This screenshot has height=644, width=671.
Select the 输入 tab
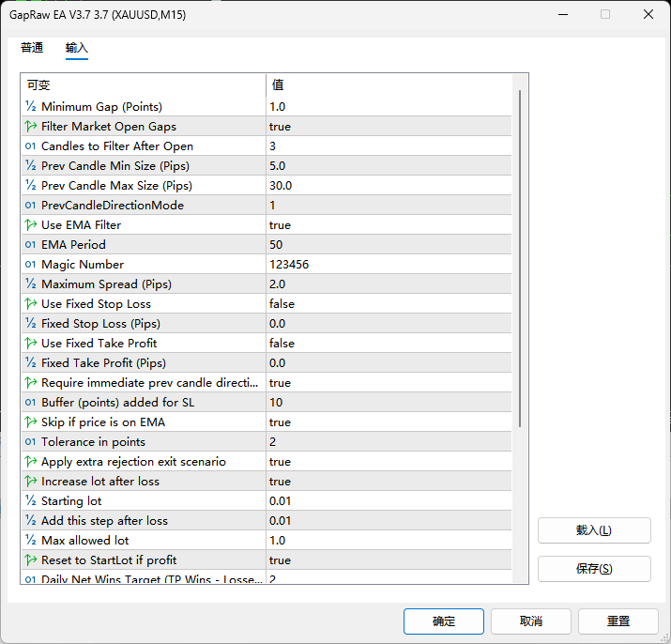tap(77, 48)
